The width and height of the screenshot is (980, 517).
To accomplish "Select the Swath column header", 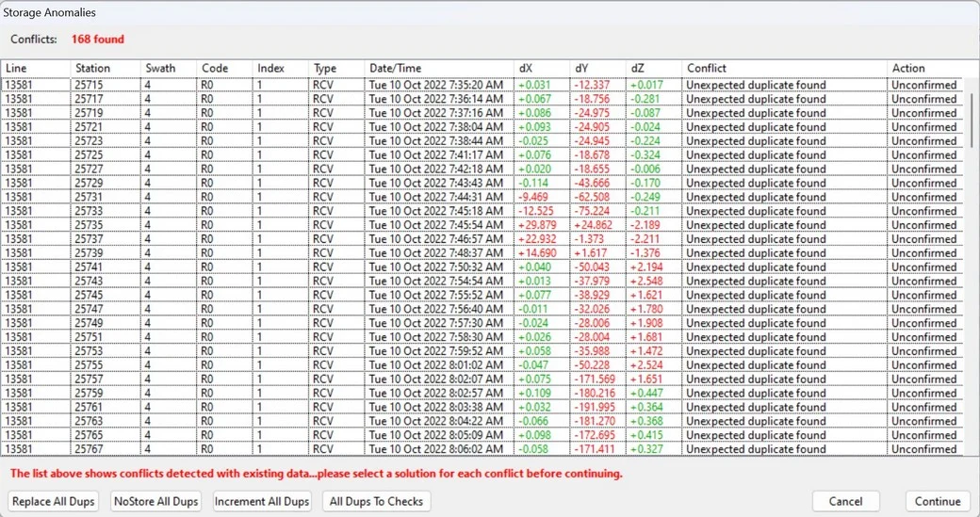I will point(160,68).
